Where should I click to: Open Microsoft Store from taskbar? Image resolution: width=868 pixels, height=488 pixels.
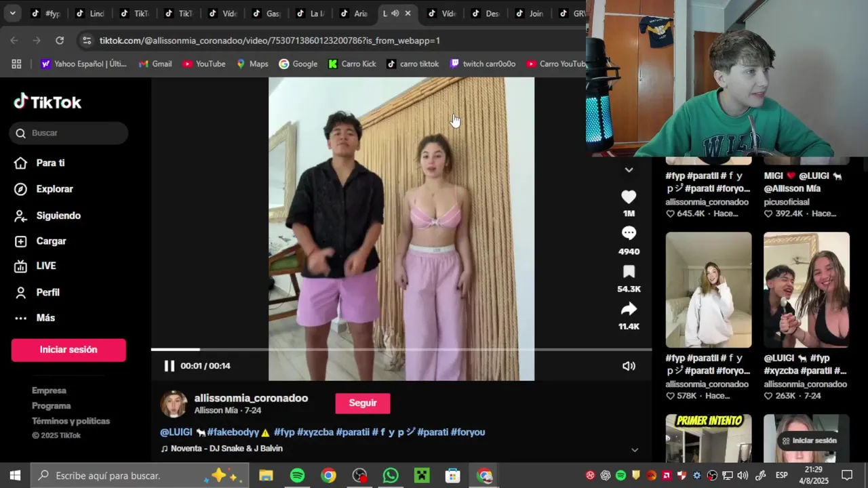[x=453, y=476]
